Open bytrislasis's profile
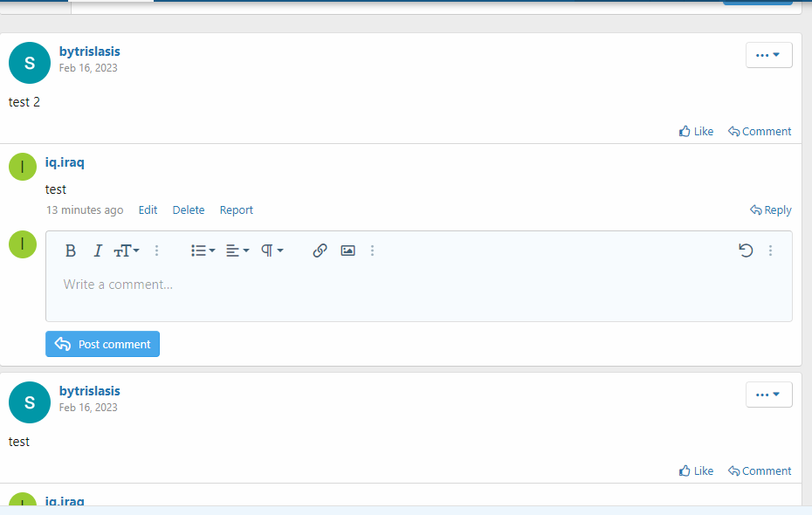The width and height of the screenshot is (812, 515). pyautogui.click(x=89, y=51)
